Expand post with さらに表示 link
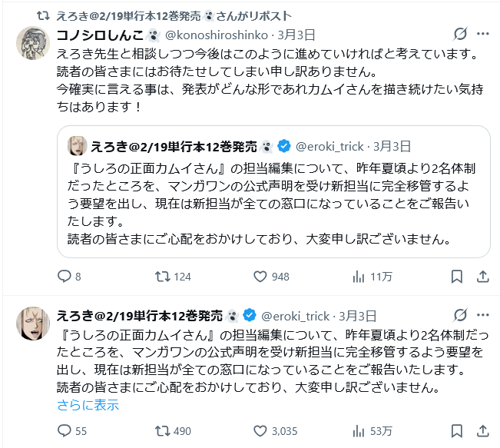The image size is (500, 448). pos(88,405)
